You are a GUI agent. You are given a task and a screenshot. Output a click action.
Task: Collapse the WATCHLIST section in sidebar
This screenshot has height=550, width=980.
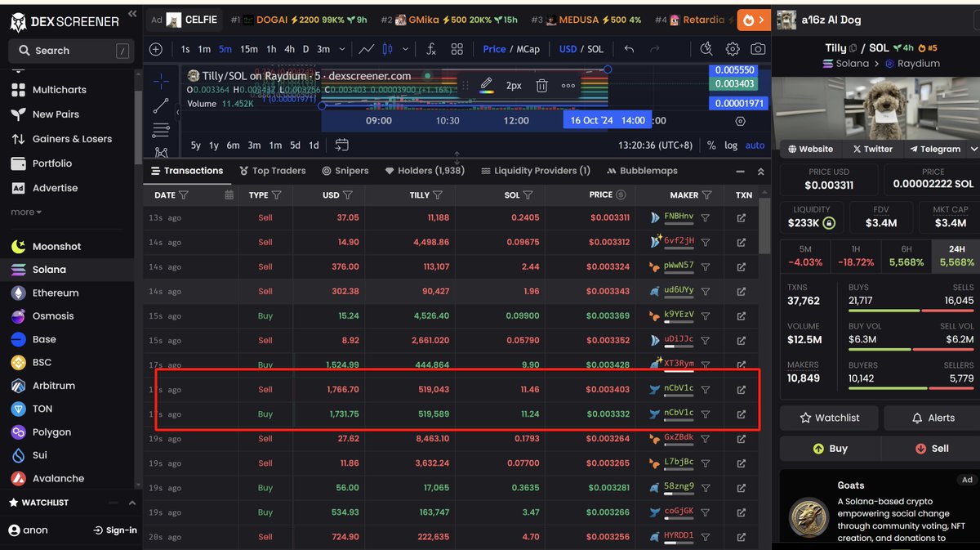tap(131, 503)
